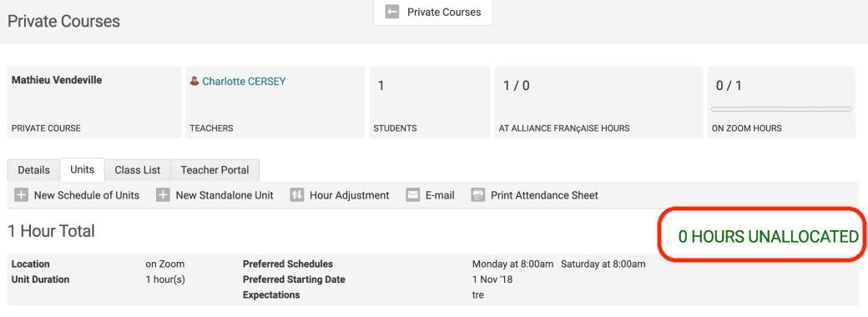868x317 pixels.
Task: Open Charlotte CERSEY teacher link
Action: pyautogui.click(x=244, y=81)
